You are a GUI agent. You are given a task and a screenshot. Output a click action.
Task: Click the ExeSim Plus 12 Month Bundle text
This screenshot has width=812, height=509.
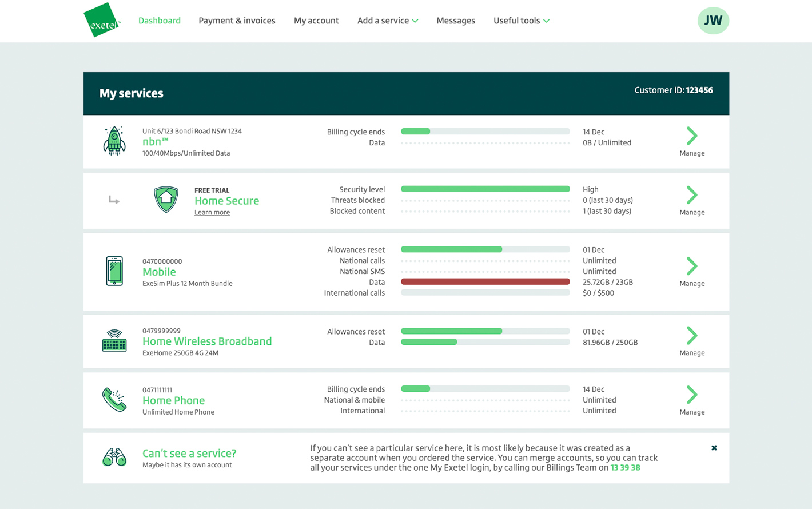[x=188, y=284]
